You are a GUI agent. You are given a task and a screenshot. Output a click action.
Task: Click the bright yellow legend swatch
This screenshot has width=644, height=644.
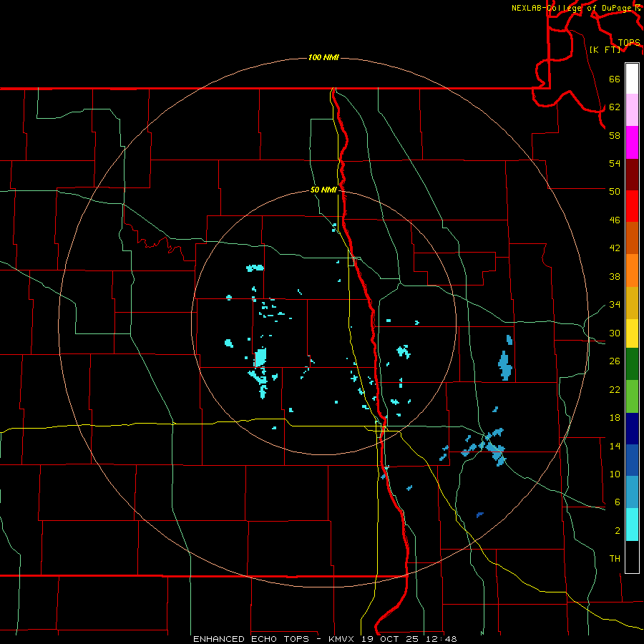(x=632, y=333)
